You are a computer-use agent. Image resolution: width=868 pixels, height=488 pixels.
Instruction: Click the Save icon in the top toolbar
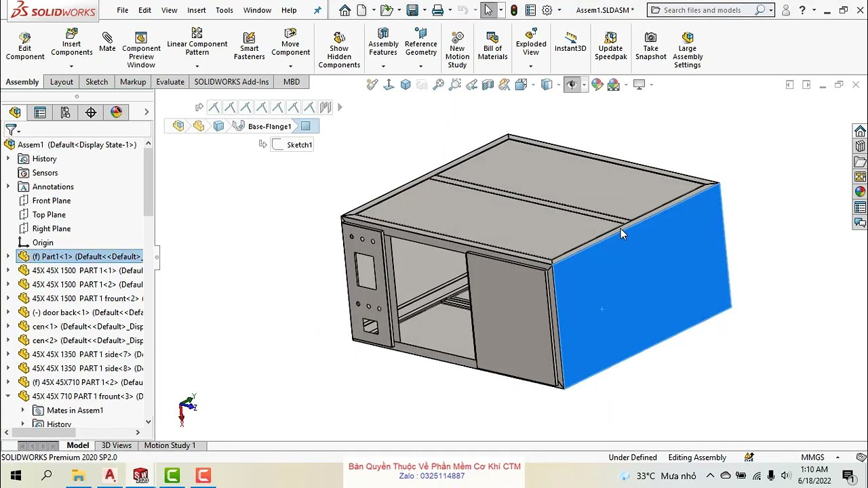pos(412,10)
